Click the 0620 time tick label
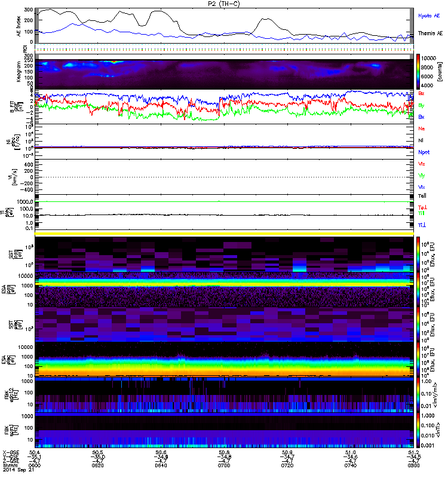 pos(97,465)
